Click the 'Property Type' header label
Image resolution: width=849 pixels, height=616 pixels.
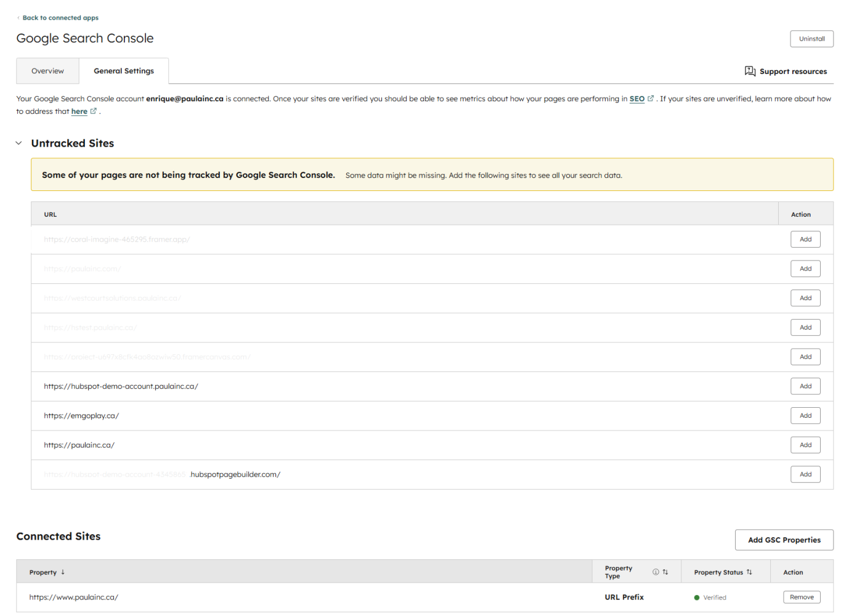pyautogui.click(x=619, y=572)
